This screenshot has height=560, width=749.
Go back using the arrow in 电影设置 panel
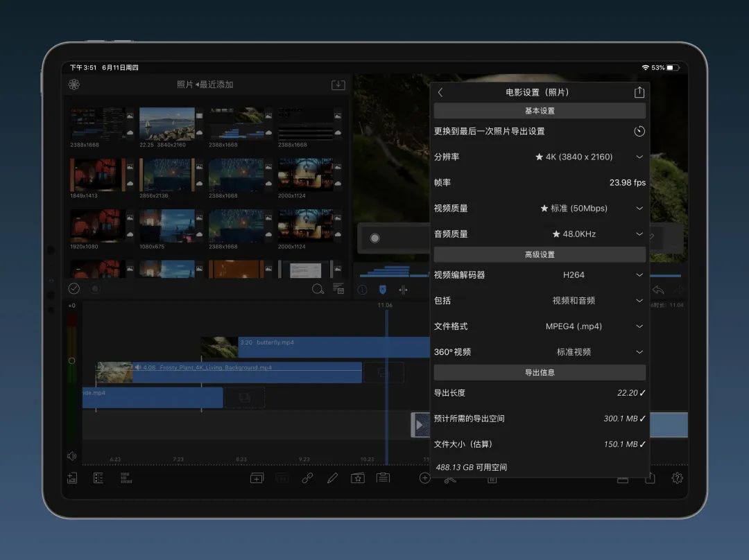tap(440, 92)
